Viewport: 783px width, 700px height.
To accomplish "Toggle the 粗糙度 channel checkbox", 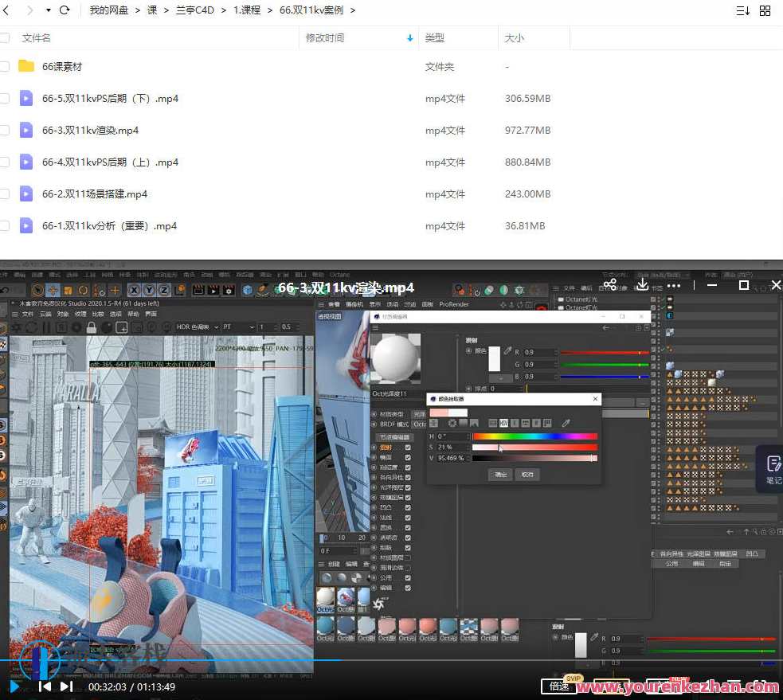I will [407, 467].
